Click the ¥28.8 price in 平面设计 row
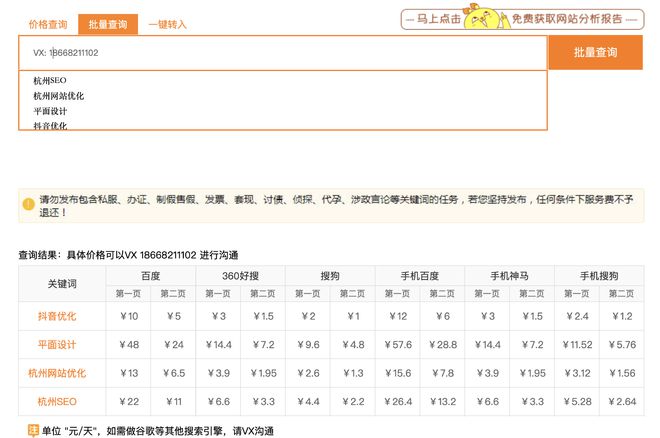 [442, 345]
